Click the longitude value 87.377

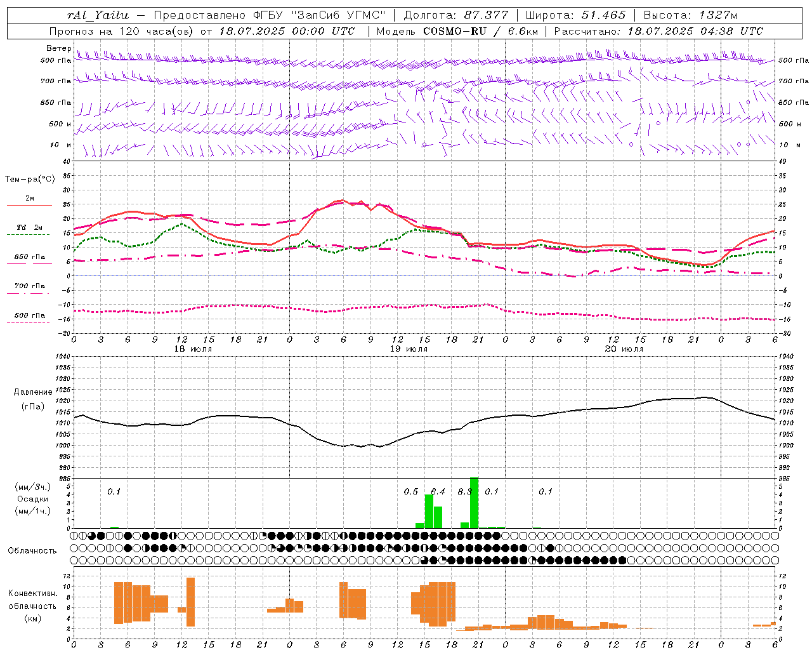point(486,15)
